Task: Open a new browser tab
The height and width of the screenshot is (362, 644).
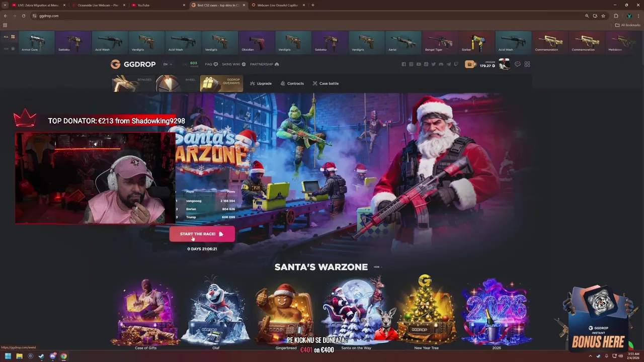Action: [313, 5]
